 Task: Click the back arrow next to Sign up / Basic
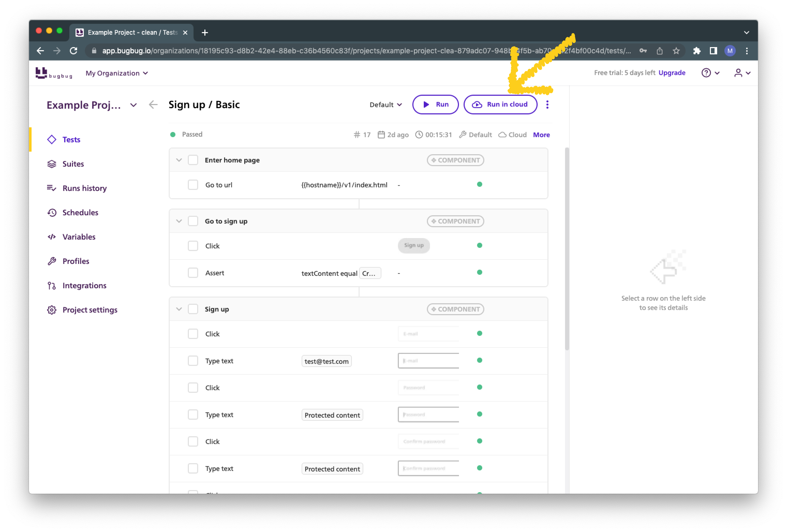(153, 105)
